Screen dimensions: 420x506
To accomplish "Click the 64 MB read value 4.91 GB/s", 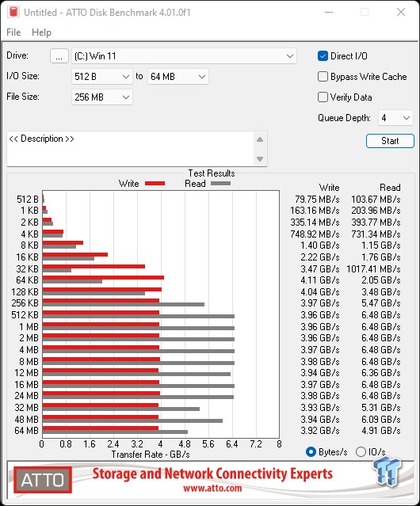I will coord(381,431).
